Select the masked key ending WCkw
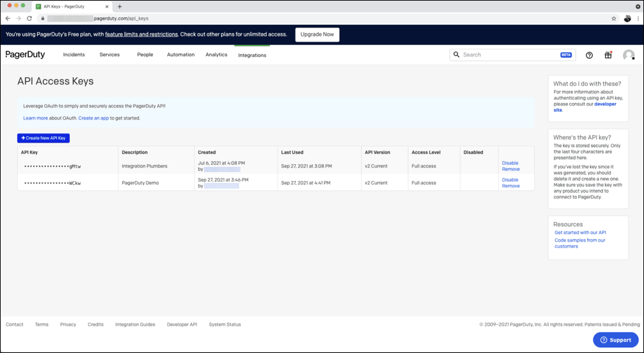 [52, 183]
